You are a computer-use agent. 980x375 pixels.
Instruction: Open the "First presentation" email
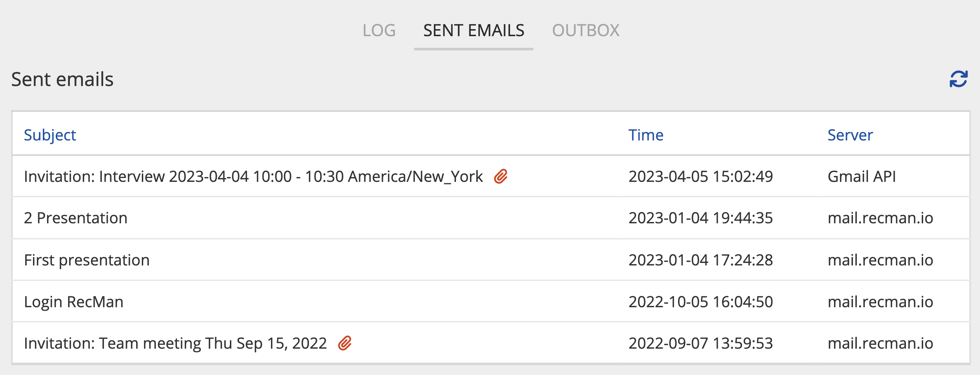click(87, 260)
